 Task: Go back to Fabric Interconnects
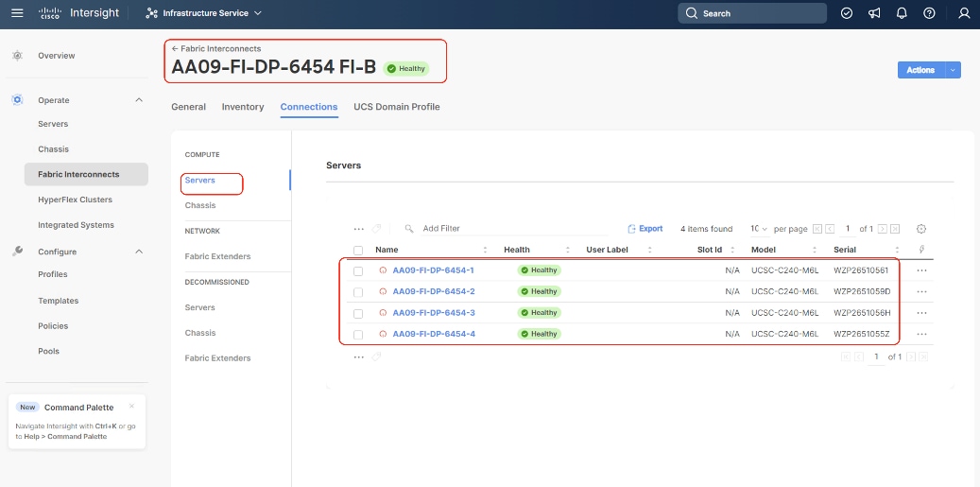click(216, 48)
